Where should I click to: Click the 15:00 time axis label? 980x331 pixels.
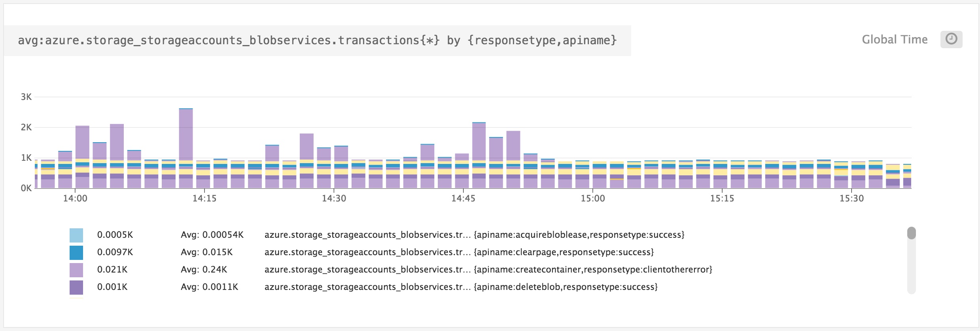592,198
